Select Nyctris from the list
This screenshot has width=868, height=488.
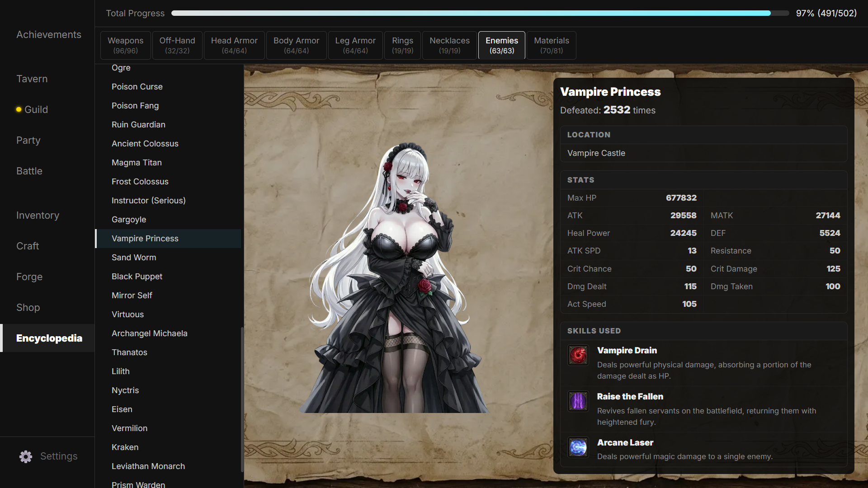(168, 390)
